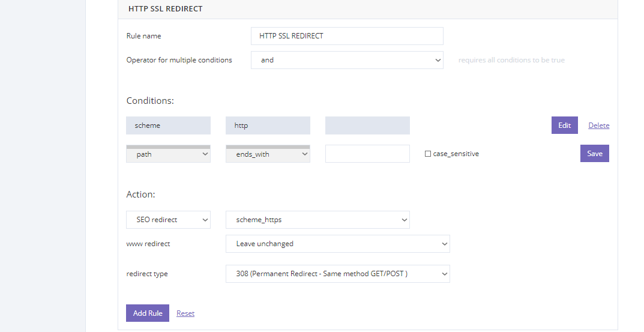Click the empty condition value field
Image resolution: width=644 pixels, height=332 pixels.
pos(367,154)
